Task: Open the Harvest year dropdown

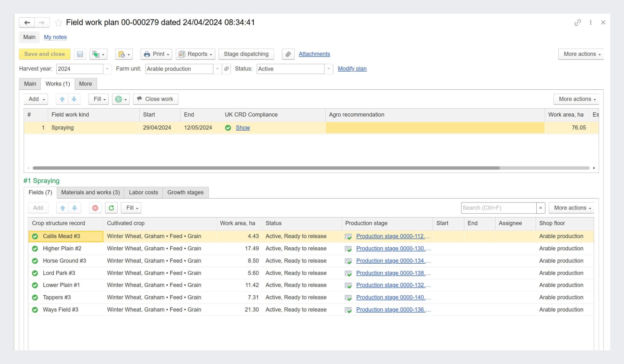Action: 107,69
